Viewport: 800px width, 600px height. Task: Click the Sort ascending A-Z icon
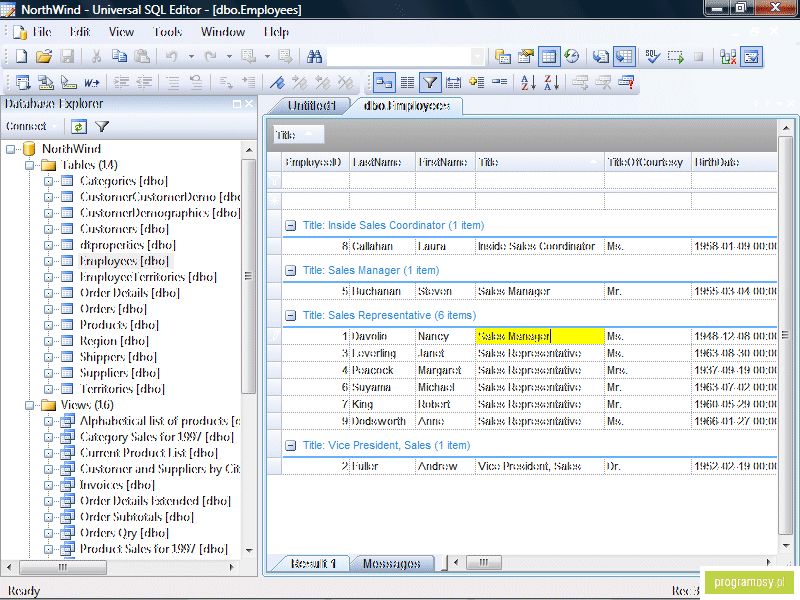pyautogui.click(x=528, y=82)
